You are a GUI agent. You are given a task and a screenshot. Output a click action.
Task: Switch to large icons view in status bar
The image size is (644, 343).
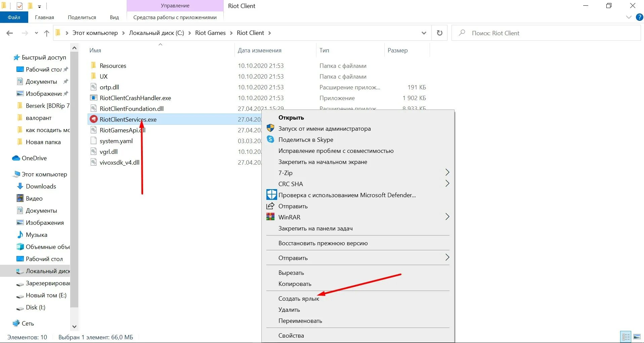click(637, 336)
